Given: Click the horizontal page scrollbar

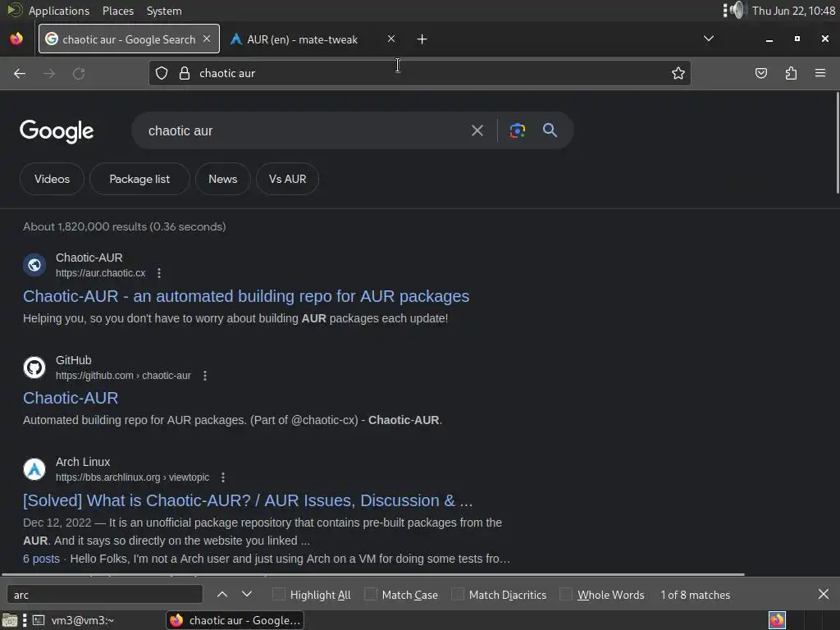Looking at the screenshot, I should (372, 574).
